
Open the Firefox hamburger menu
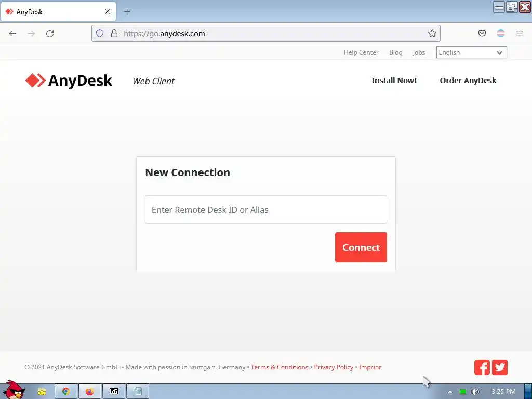click(520, 33)
